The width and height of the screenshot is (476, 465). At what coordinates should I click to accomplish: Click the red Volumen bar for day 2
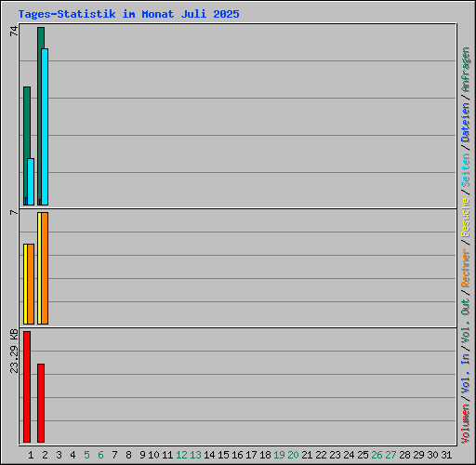[41, 403]
